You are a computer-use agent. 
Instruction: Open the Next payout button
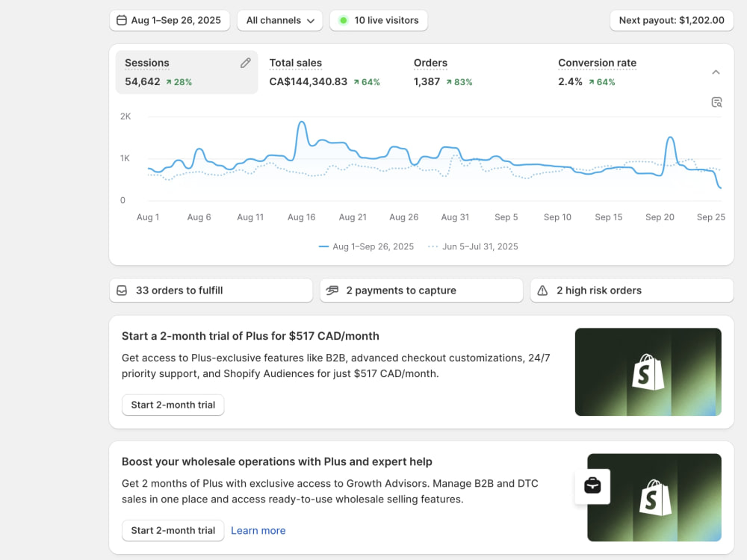(x=672, y=20)
